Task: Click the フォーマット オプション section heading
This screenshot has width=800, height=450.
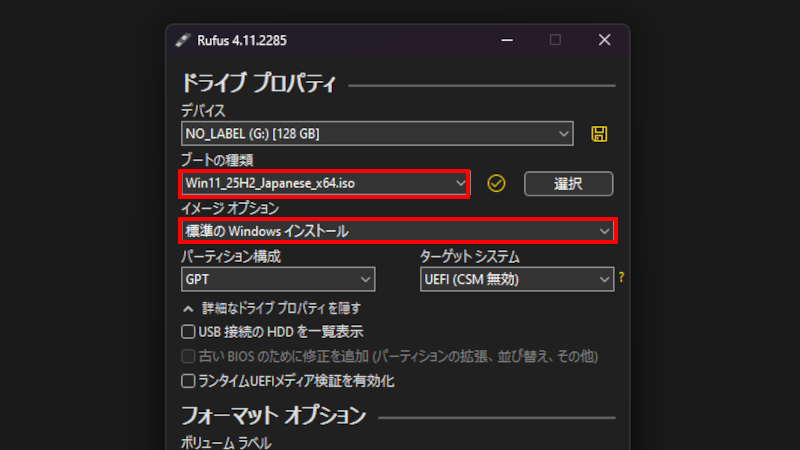Action: click(272, 413)
